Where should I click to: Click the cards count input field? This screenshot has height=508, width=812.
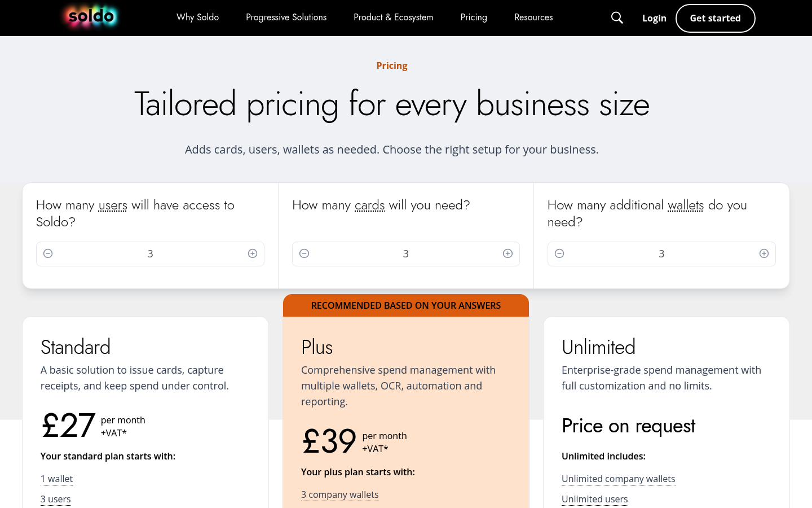click(406, 254)
